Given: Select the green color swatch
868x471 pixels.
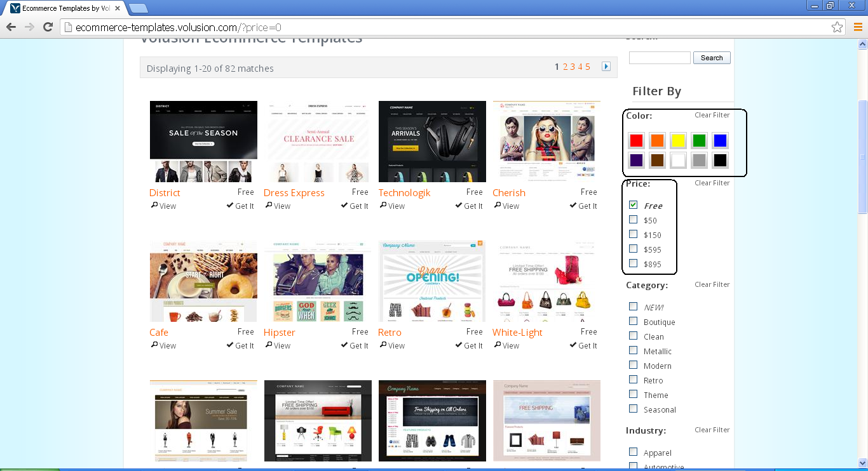Looking at the screenshot, I should click(699, 141).
